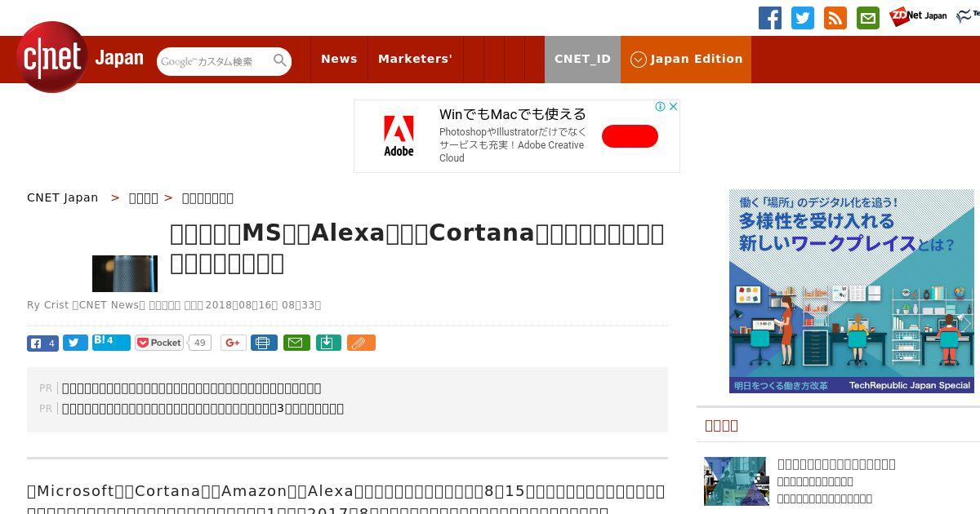This screenshot has height=514, width=980.
Task: Bookmark article with Hatena B! button
Action: coord(111,342)
